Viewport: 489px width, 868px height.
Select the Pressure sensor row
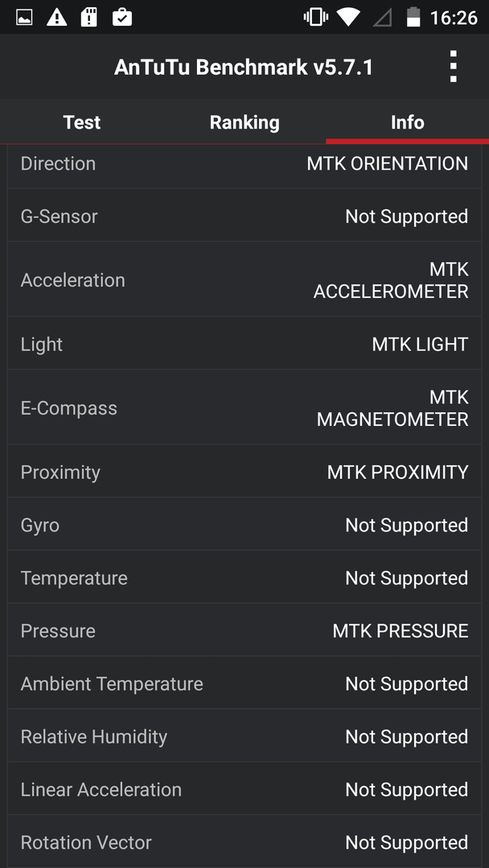pyautogui.click(x=244, y=631)
